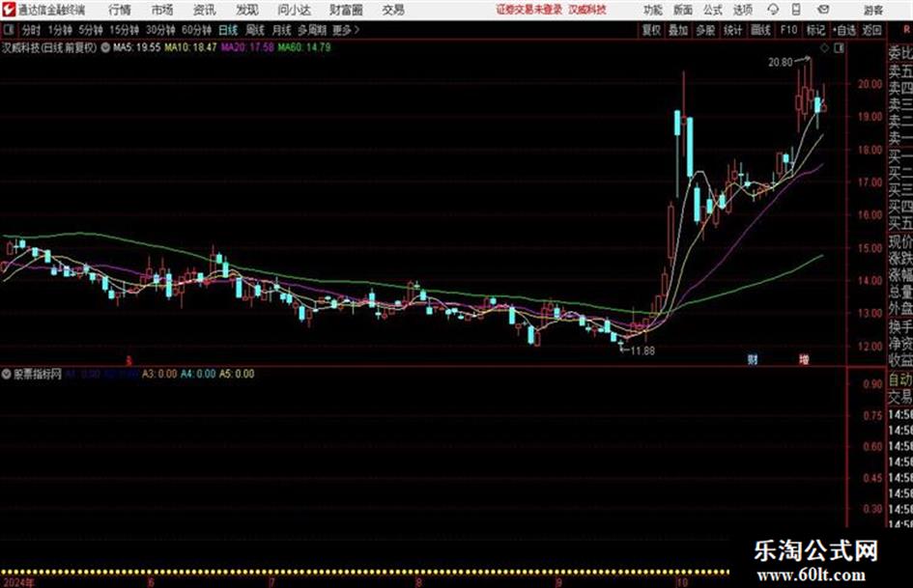This screenshot has width=913, height=588.
Task: Click the MA20: 17.58 value label
Action: [247, 47]
